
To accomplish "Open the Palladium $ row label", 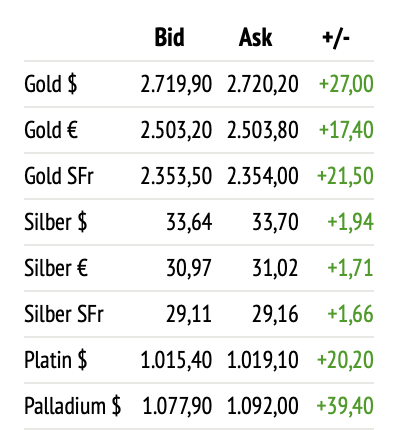I will (x=73, y=406).
